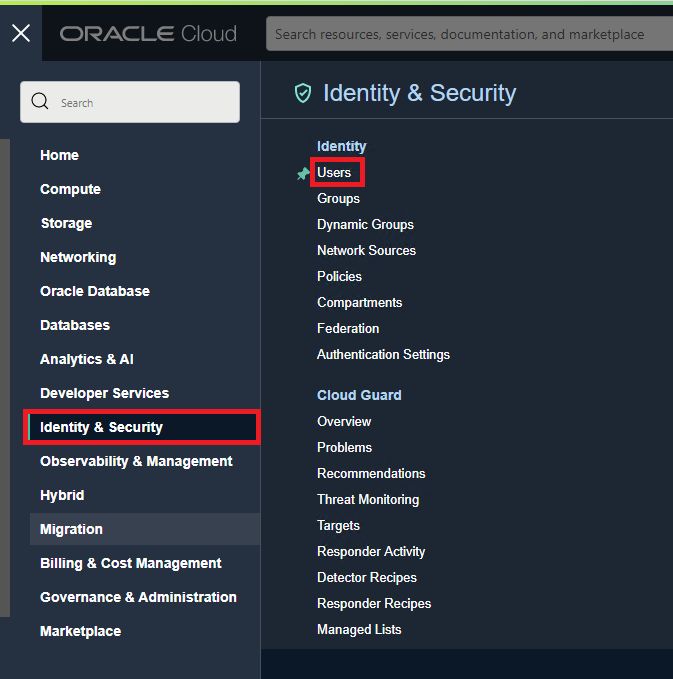
Task: Open the Hybrid category
Action: 62,495
